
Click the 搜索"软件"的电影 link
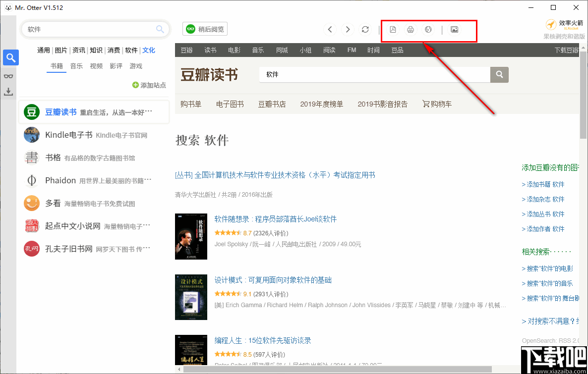tap(547, 268)
